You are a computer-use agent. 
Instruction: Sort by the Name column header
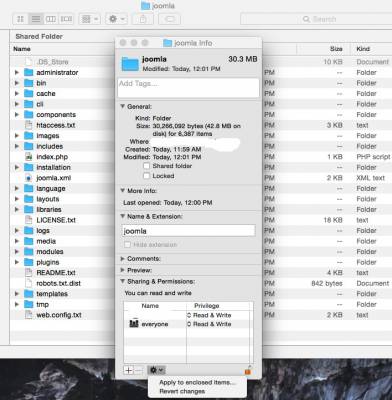pos(22,49)
